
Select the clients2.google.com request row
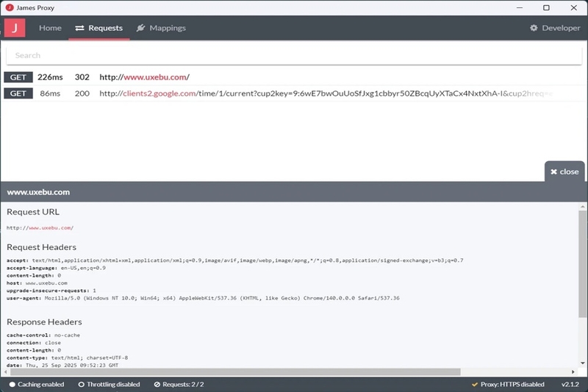(294, 93)
